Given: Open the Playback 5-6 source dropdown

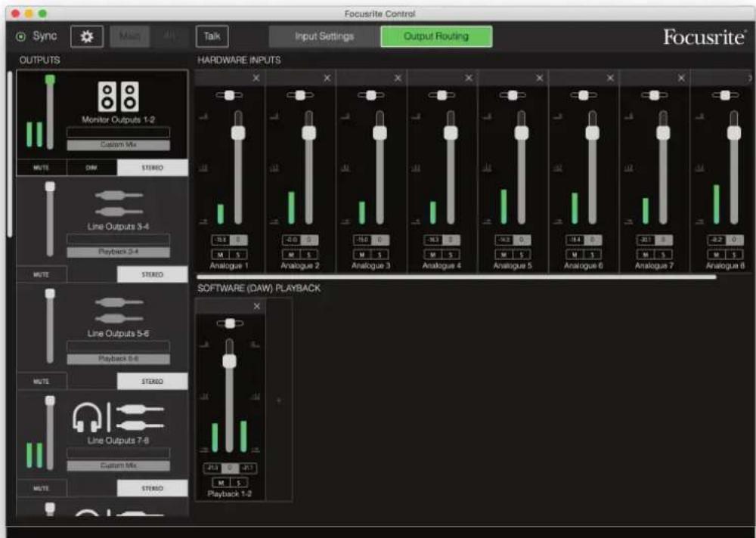Looking at the screenshot, I should [118, 359].
